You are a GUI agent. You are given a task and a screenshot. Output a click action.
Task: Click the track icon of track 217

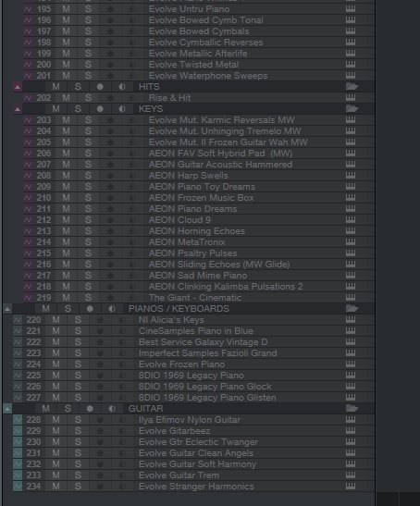[x=28, y=276]
